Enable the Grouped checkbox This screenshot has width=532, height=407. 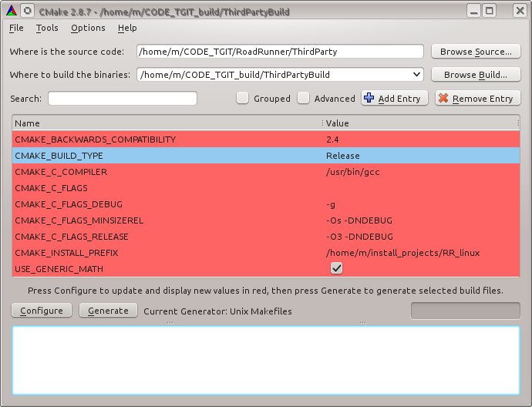point(243,99)
